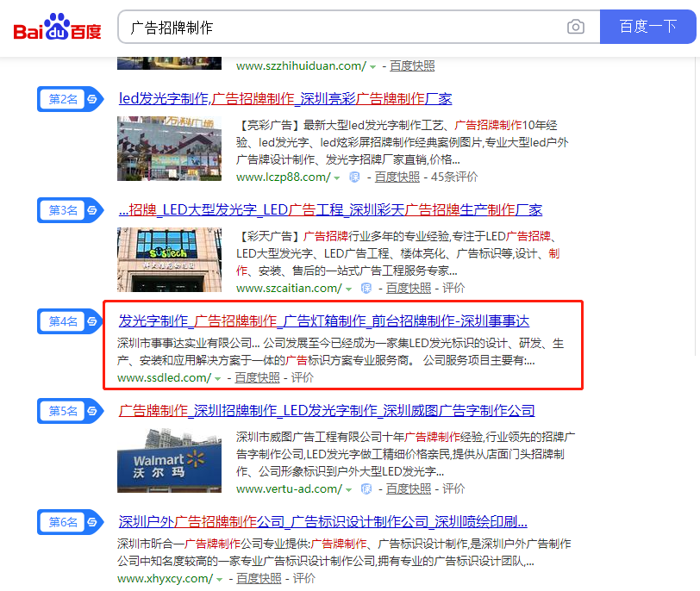Click the 保 shield icon beside www.szcaitian.com
The height and width of the screenshot is (591, 700).
[366, 288]
